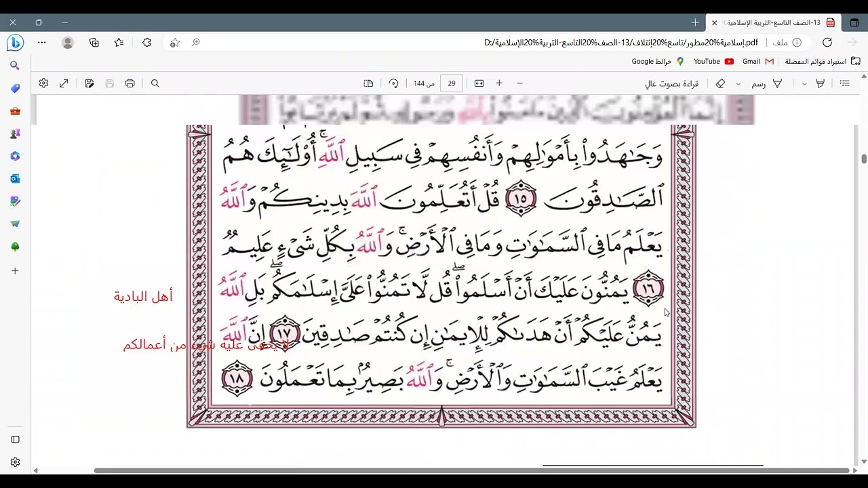Open sidebar Image Creator icon

pos(15,201)
